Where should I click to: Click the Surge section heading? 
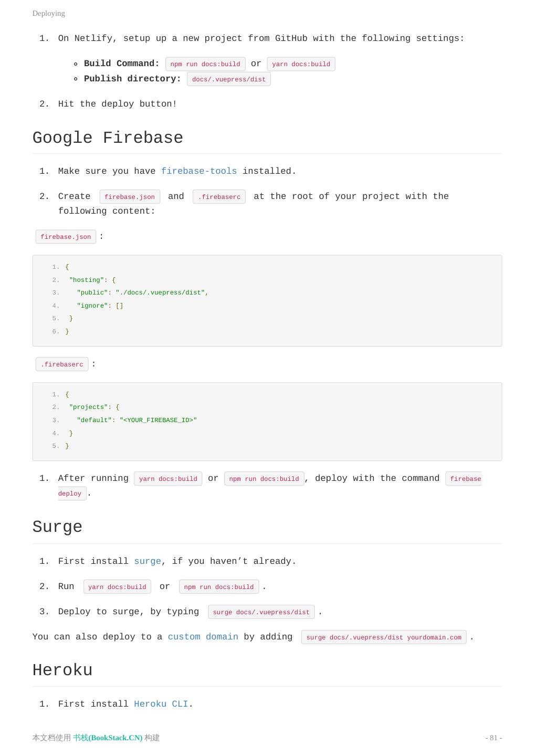pos(57,527)
